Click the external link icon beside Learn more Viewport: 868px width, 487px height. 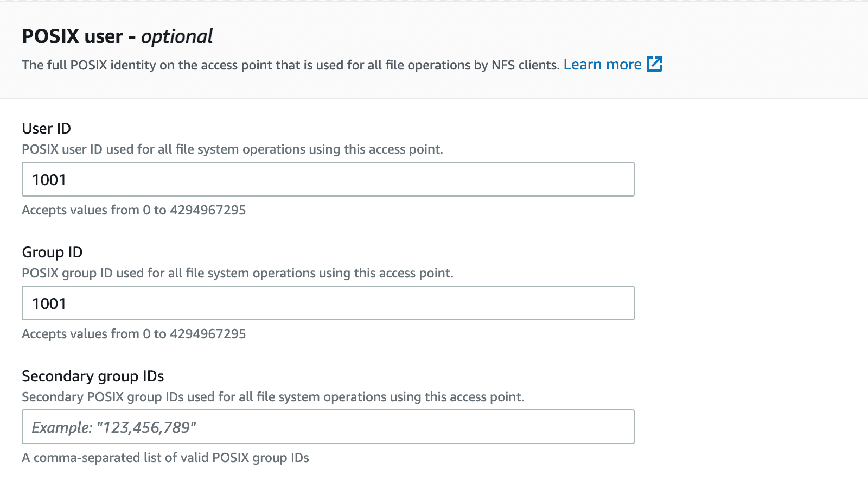coord(654,64)
